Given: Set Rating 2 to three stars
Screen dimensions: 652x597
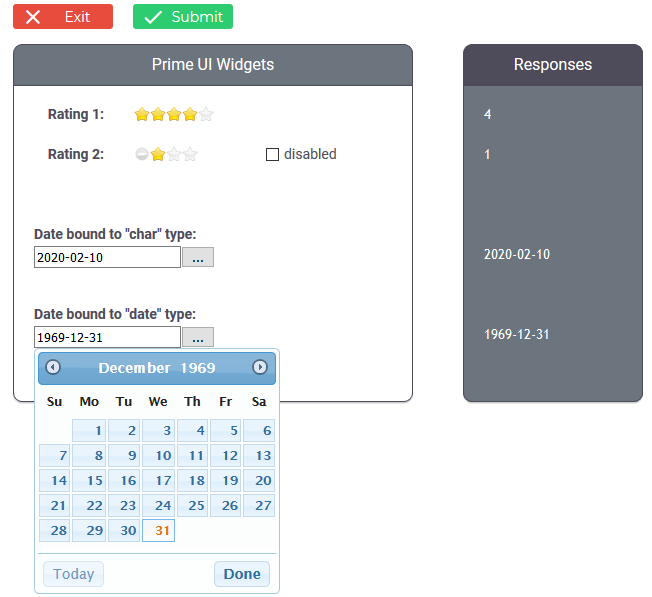Looking at the screenshot, I should [x=190, y=154].
